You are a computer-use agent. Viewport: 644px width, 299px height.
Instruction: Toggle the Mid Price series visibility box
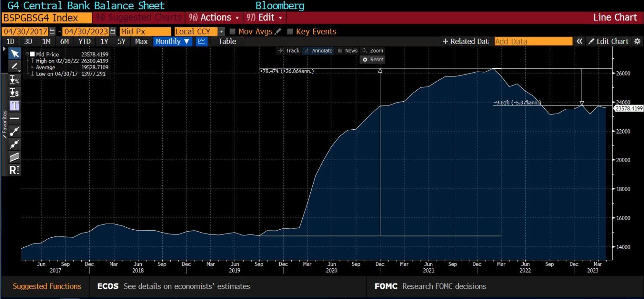coord(32,54)
